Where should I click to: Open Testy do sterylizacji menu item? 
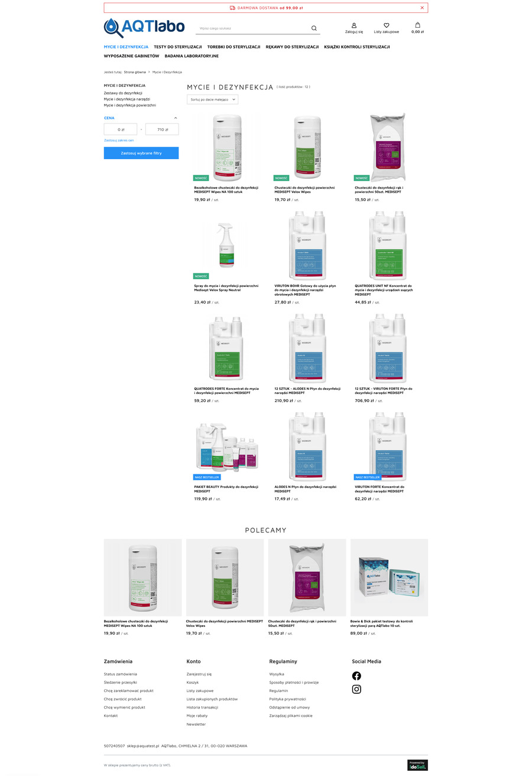click(178, 46)
